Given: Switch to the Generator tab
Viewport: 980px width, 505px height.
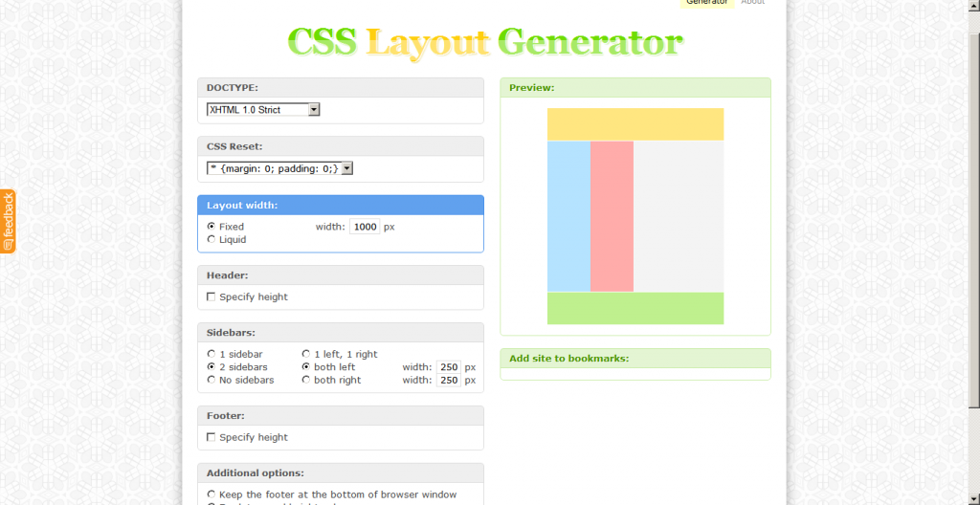Looking at the screenshot, I should coord(707,3).
